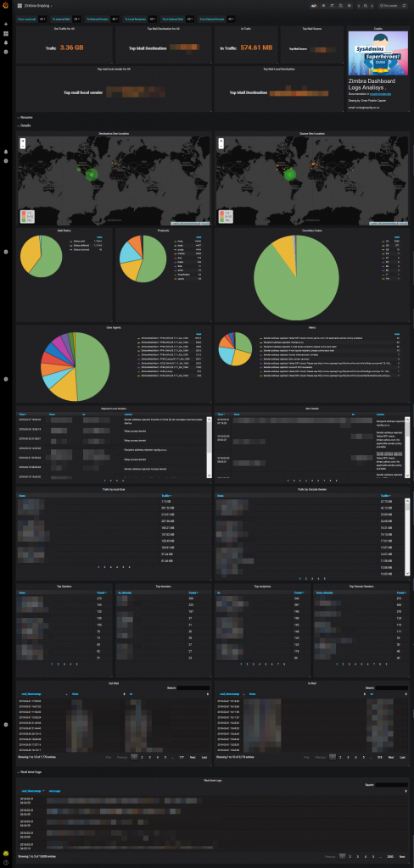
Task: Save the dashboard with disk icon
Action: [x=341, y=6]
